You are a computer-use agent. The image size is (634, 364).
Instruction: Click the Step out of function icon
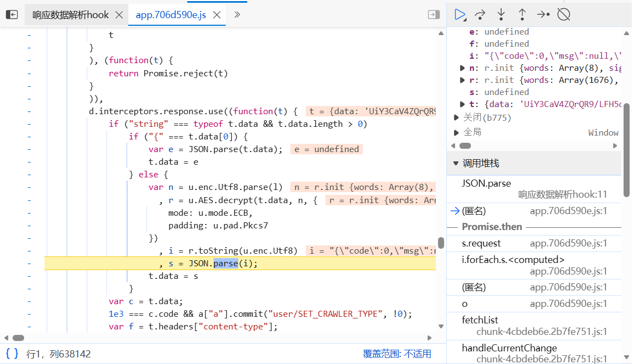click(x=522, y=15)
